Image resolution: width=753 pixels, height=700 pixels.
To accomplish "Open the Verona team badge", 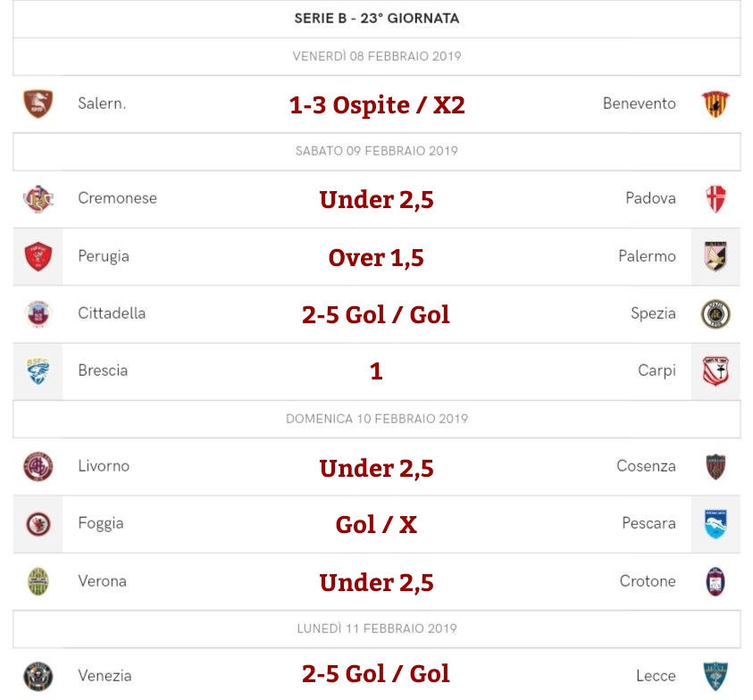I will coord(38,581).
